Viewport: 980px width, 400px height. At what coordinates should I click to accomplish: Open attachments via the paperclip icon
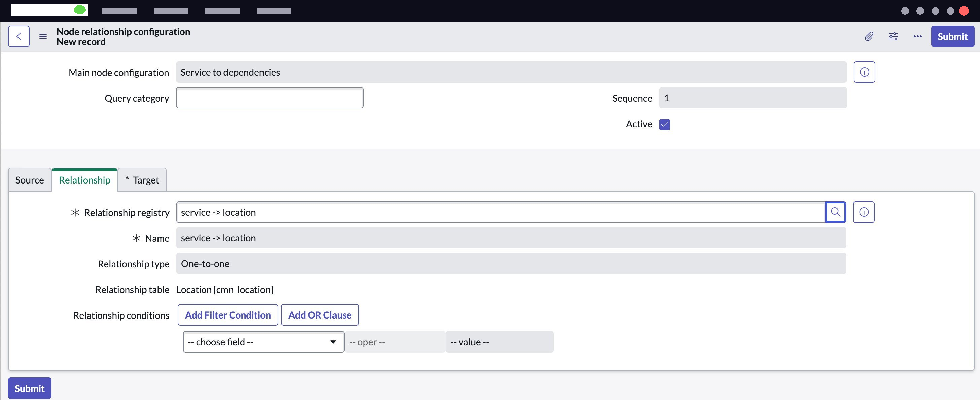pos(869,37)
